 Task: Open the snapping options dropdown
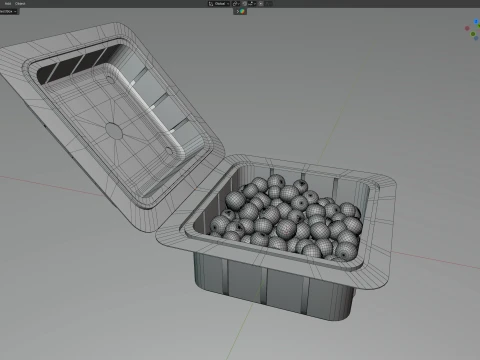point(252,4)
